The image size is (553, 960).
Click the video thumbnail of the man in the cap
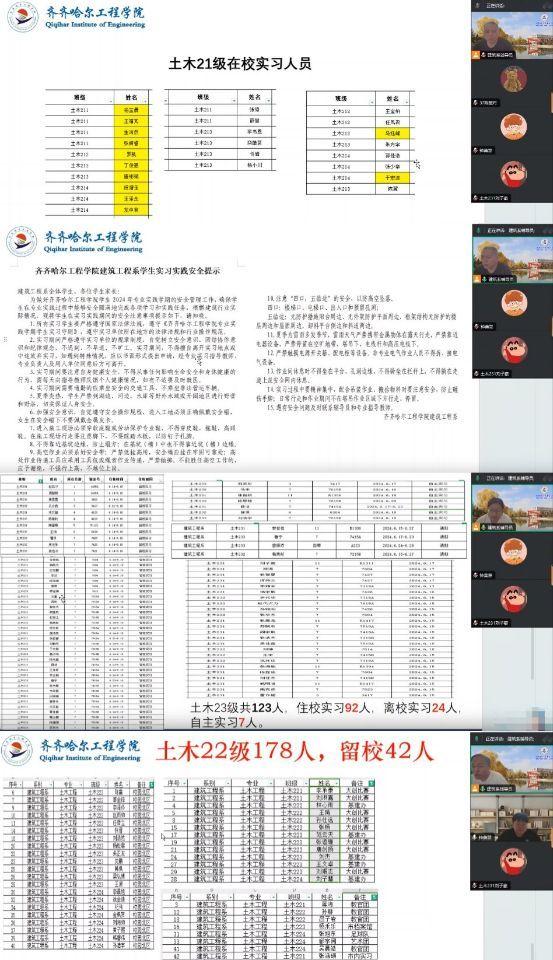coord(512,817)
